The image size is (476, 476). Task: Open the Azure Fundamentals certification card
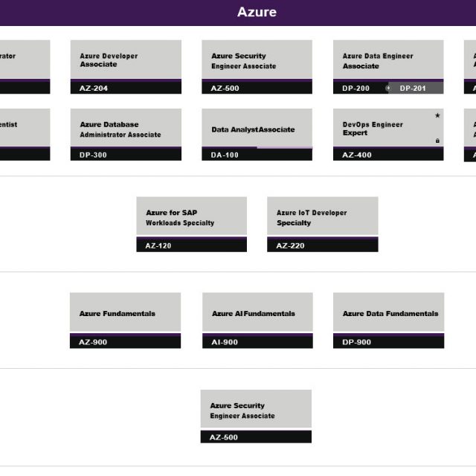click(x=125, y=313)
